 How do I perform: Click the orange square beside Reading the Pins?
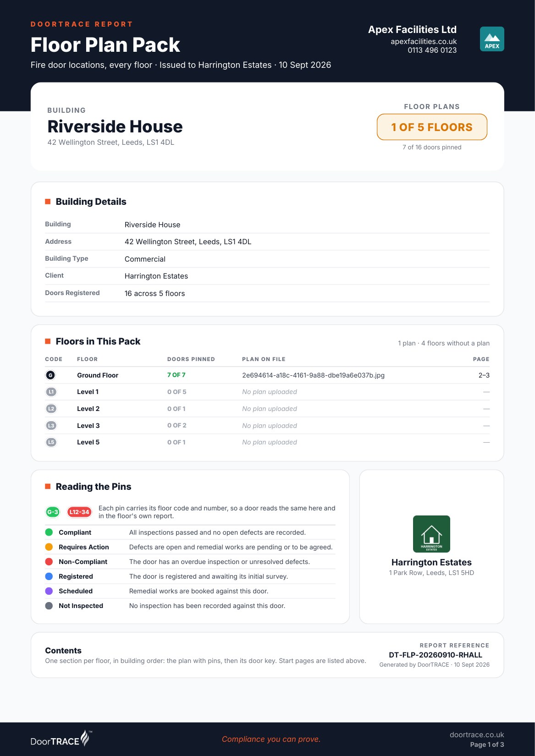coord(48,487)
